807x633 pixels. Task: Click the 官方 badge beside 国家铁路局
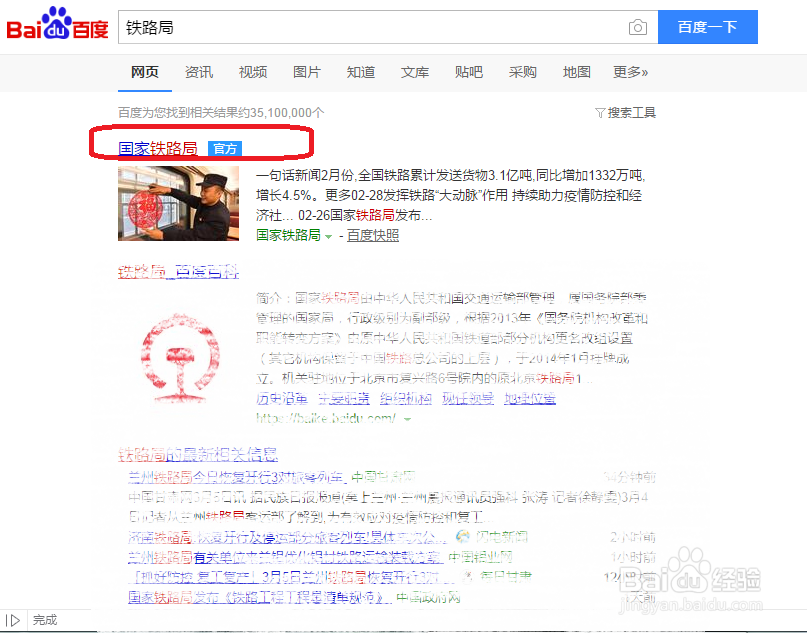[225, 149]
